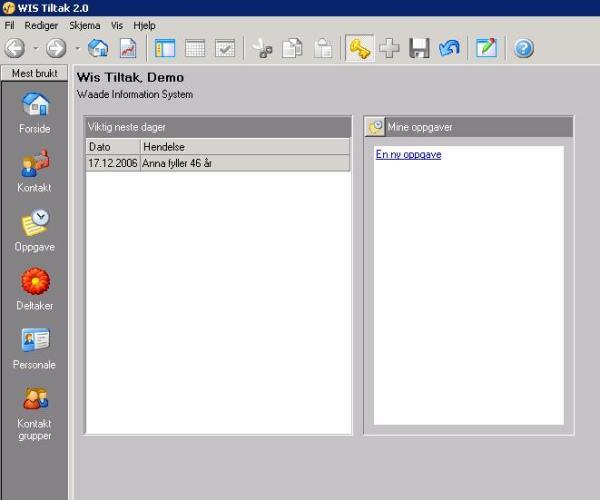The width and height of the screenshot is (600, 500).
Task: Click the 'Viktig neste dager' panel title
Action: pyautogui.click(x=127, y=127)
